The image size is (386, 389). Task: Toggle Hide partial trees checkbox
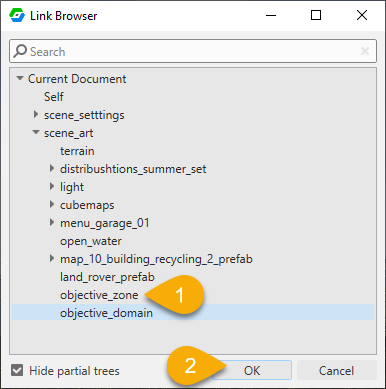(17, 370)
